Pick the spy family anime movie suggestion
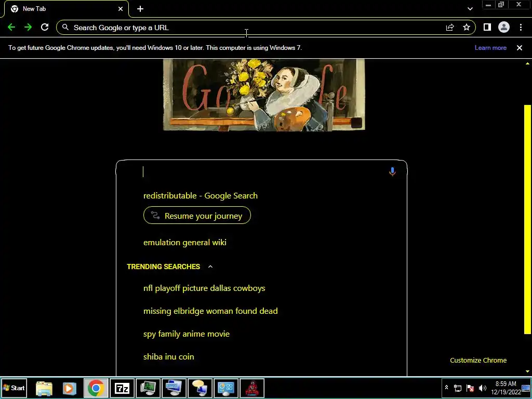 coord(187,334)
